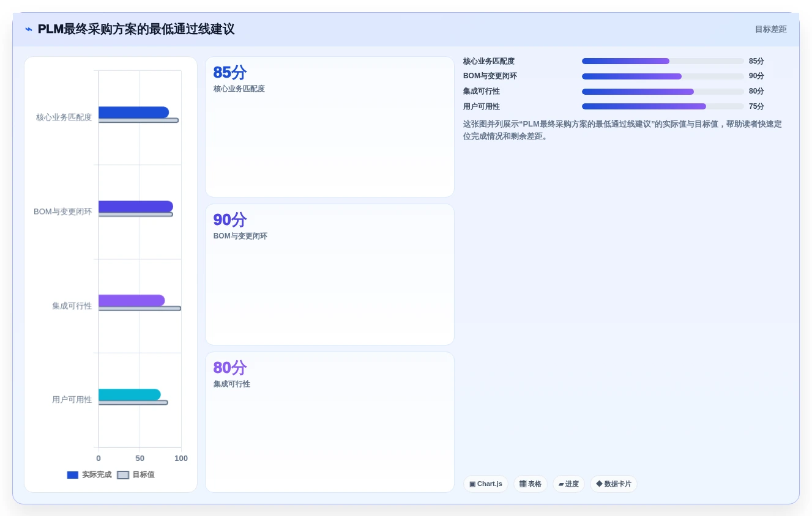Click the 80分 value beside progress bar
Screen dimensions: 812x516
[756, 92]
